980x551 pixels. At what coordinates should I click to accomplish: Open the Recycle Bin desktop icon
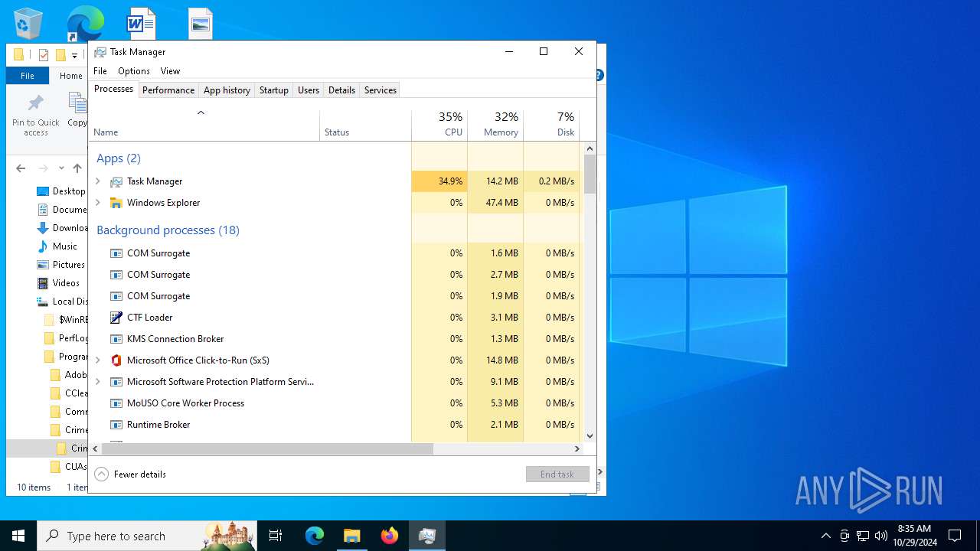[x=28, y=23]
